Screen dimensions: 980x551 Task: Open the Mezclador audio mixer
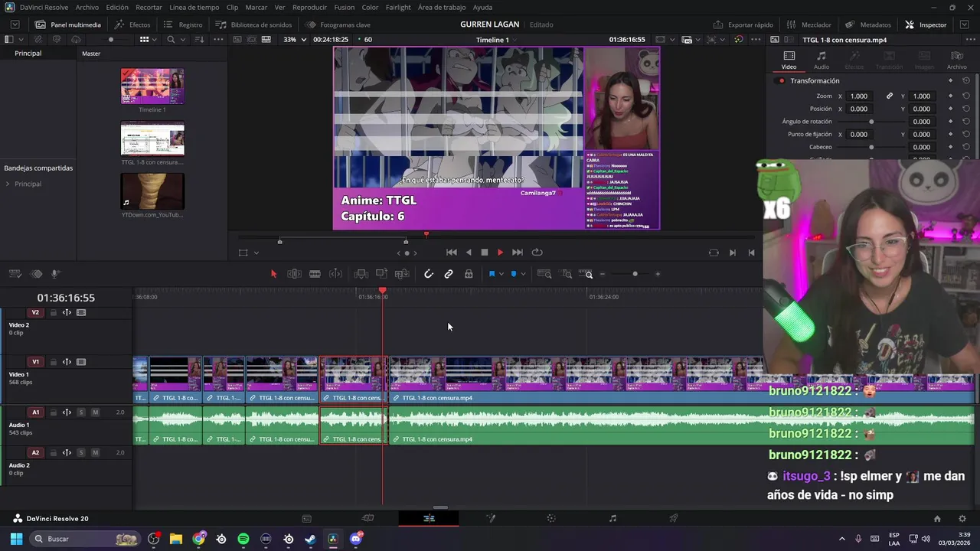point(808,24)
